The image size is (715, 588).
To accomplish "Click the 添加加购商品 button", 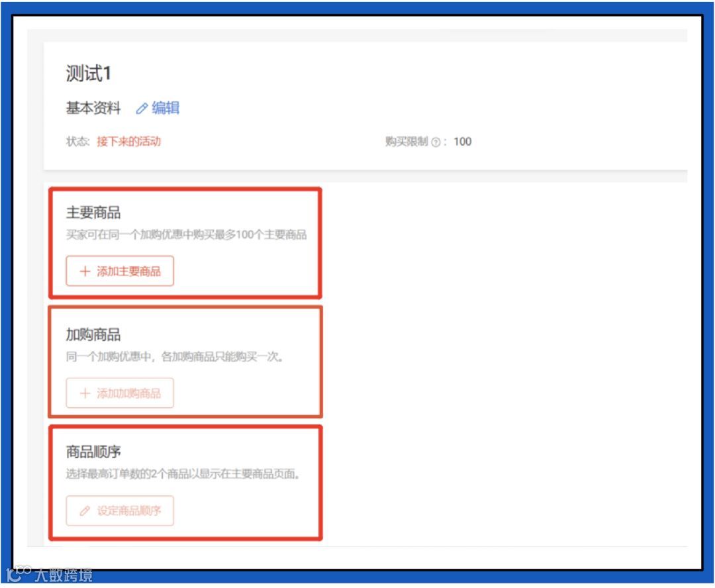I will point(120,393).
